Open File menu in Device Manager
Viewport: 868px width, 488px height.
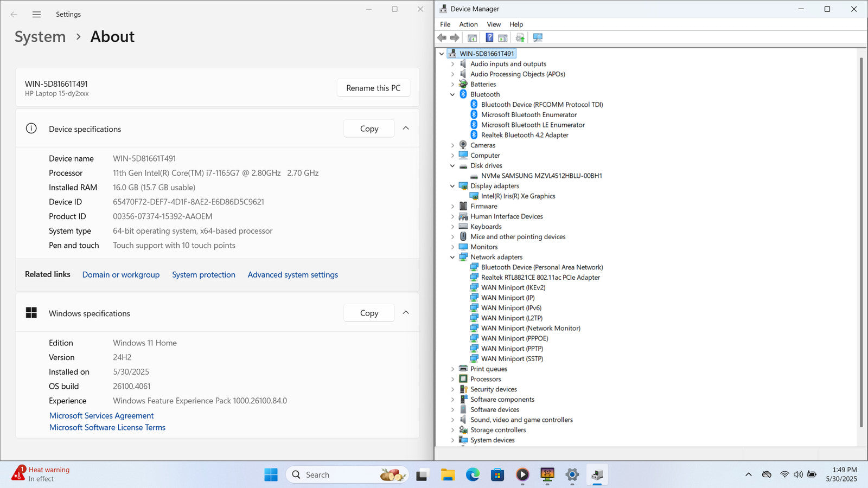pos(445,24)
